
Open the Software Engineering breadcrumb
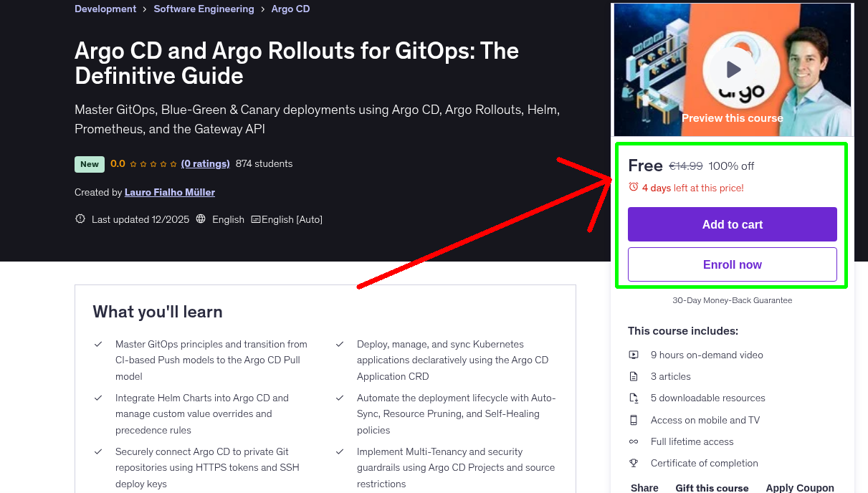pos(204,9)
